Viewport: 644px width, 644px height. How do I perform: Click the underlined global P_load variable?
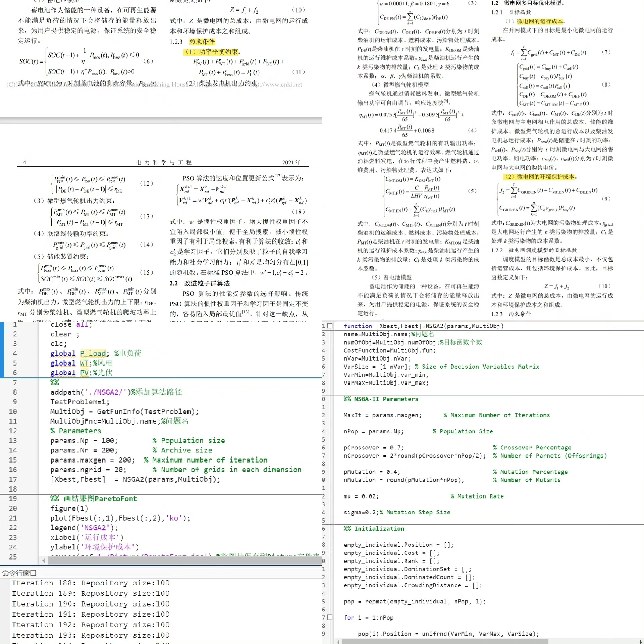93,354
